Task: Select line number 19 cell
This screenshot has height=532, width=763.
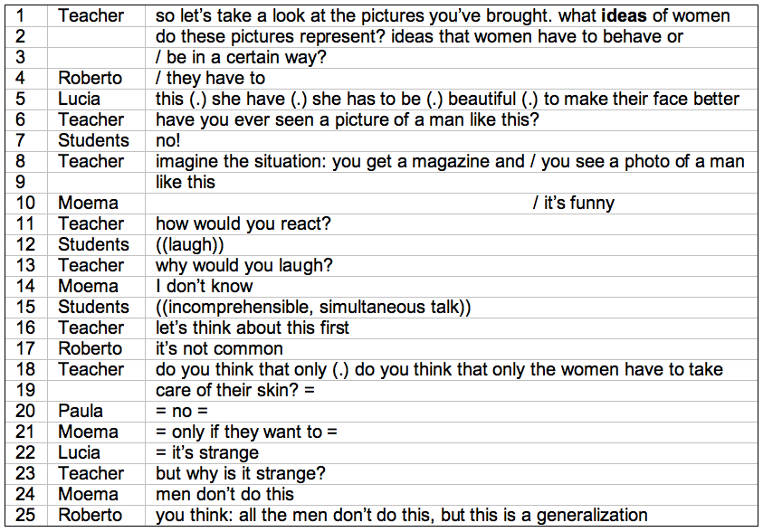Action: [x=26, y=391]
